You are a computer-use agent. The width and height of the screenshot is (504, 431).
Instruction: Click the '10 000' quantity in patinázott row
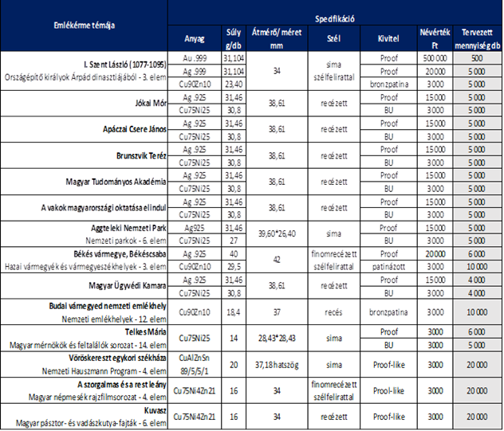pos(477,267)
